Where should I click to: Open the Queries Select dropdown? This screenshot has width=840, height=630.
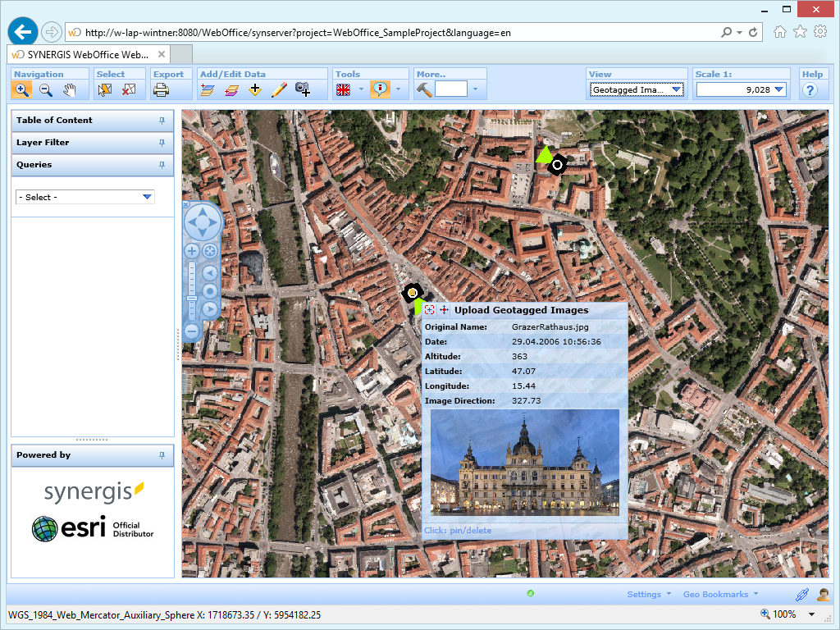146,197
